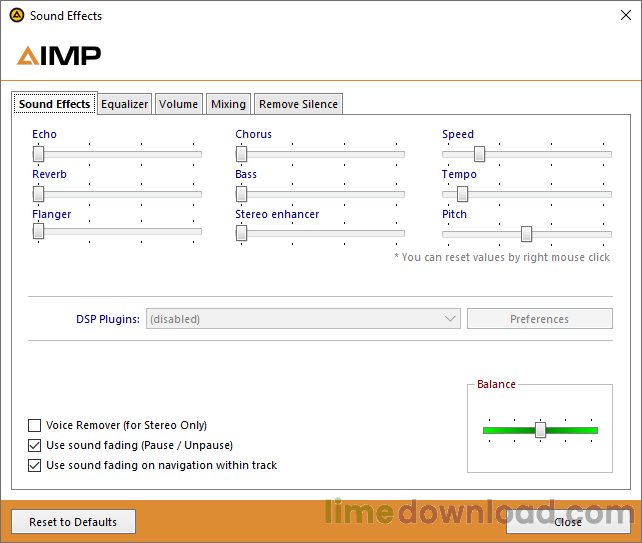The image size is (642, 543).
Task: Switch to the Mixing tab
Action: tap(228, 104)
